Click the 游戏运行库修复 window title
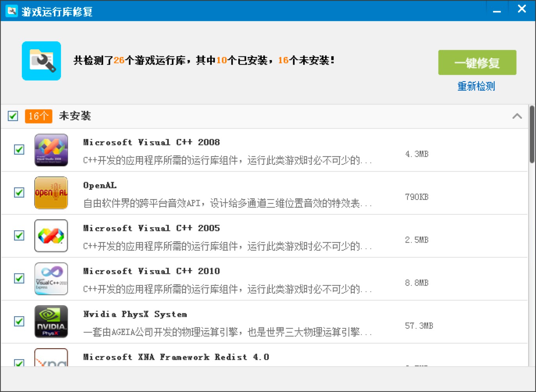The image size is (536, 392). (x=57, y=12)
